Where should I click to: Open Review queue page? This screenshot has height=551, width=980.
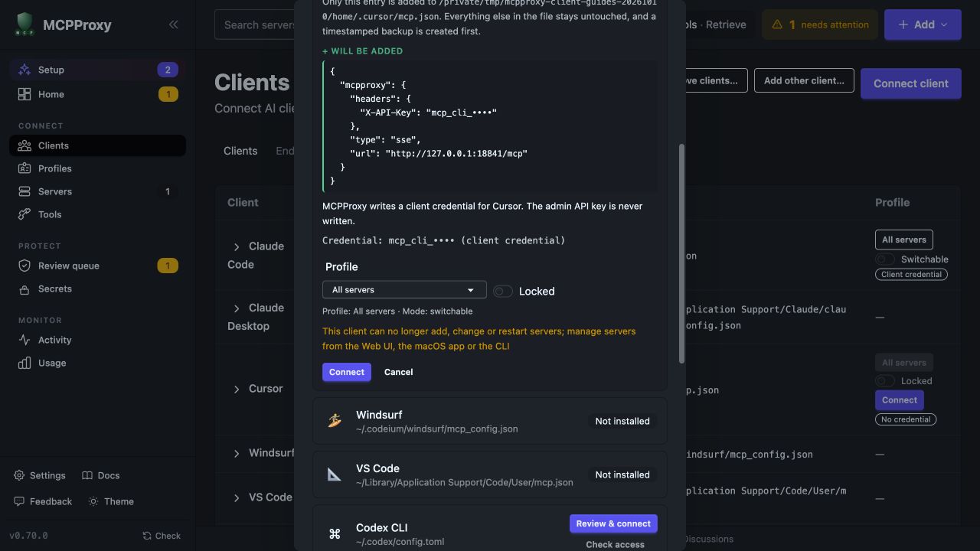pos(97,266)
